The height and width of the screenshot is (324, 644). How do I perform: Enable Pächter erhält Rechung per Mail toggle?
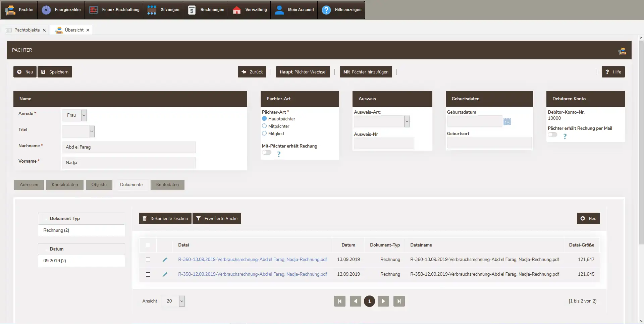pyautogui.click(x=552, y=135)
